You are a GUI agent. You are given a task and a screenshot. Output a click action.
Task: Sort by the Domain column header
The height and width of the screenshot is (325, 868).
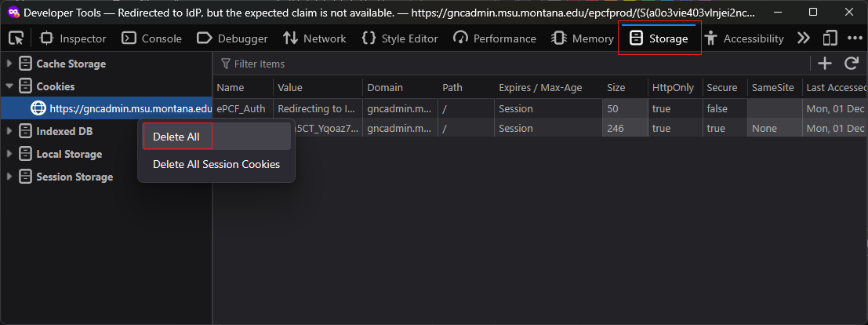coord(400,88)
